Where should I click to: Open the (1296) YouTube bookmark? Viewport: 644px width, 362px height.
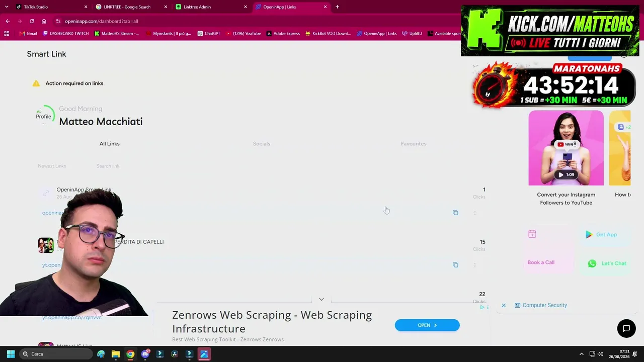click(x=244, y=34)
